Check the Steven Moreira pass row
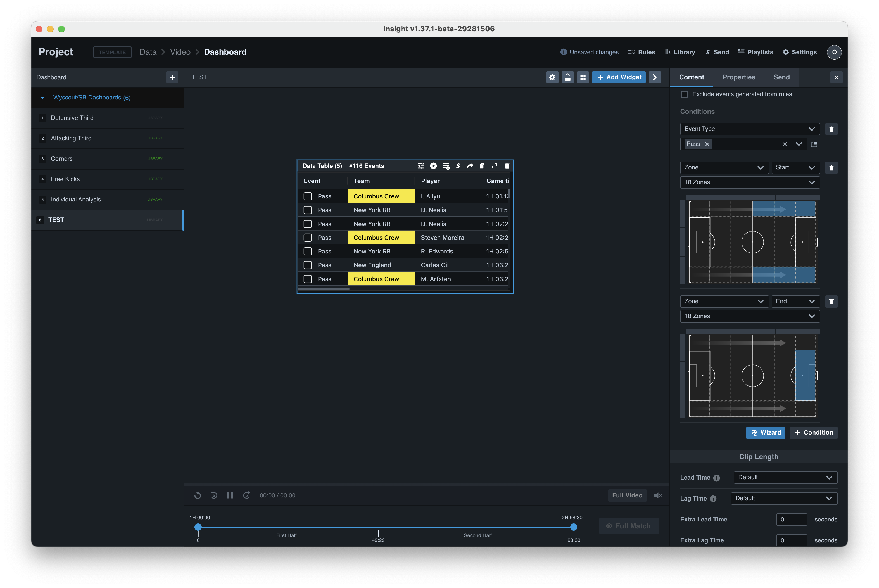 (307, 237)
